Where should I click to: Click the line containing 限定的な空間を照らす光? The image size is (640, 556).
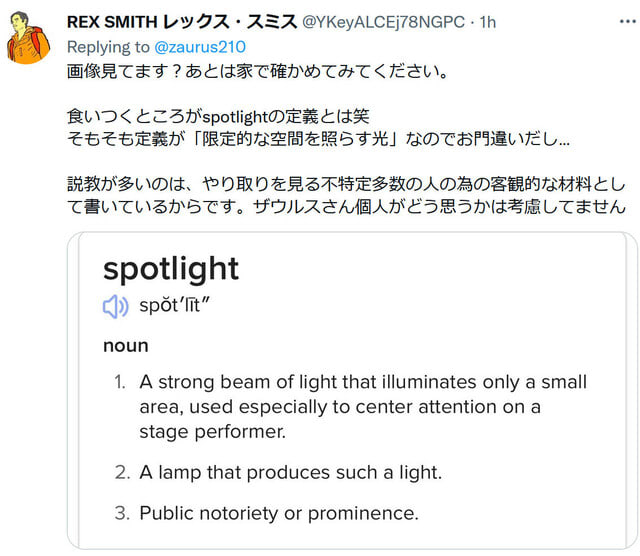click(318, 139)
